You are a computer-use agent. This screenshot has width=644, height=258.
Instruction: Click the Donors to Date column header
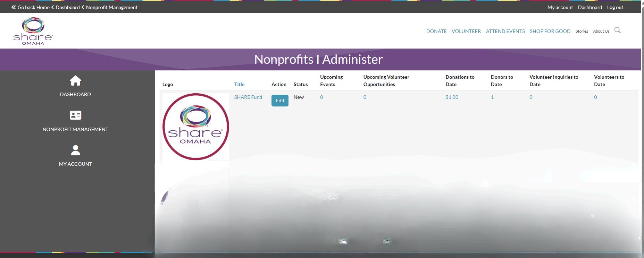[502, 80]
